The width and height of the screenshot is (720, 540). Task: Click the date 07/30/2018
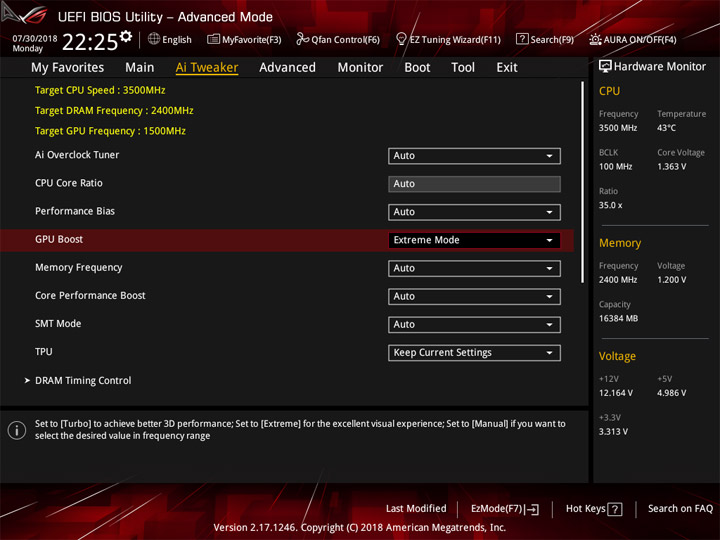pyautogui.click(x=35, y=39)
